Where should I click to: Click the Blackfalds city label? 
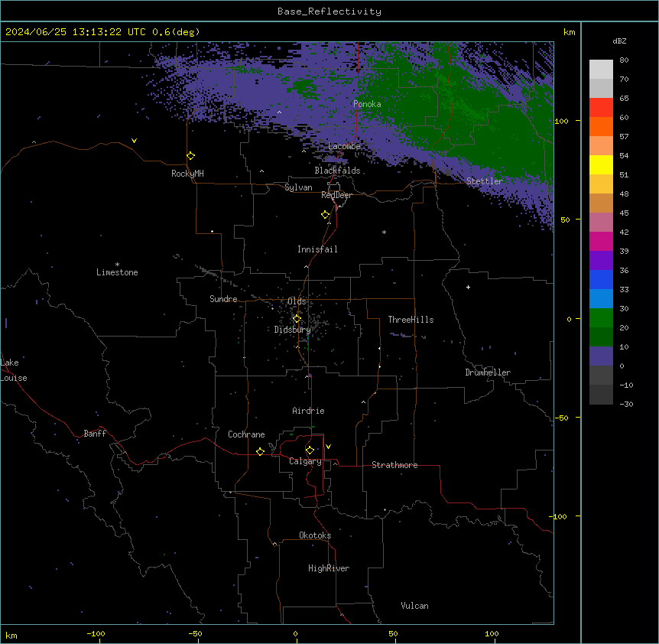tap(337, 171)
